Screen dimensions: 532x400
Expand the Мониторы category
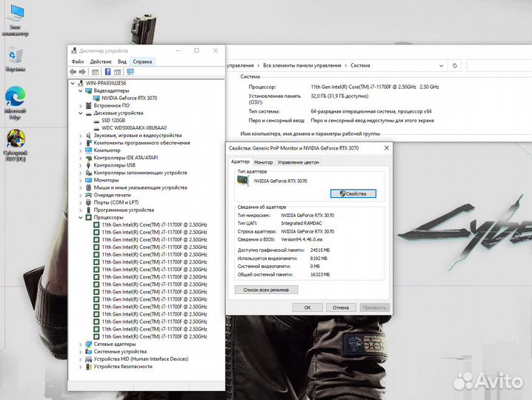(x=81, y=181)
